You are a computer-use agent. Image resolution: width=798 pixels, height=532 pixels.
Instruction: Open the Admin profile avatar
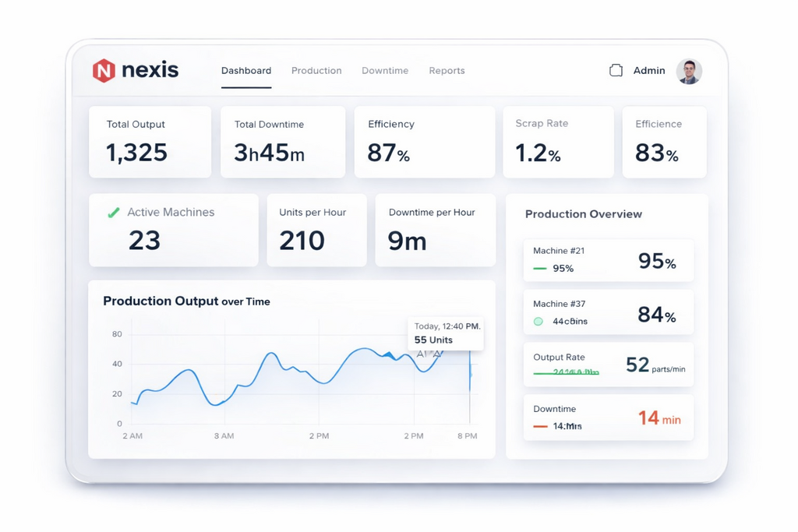click(x=689, y=71)
